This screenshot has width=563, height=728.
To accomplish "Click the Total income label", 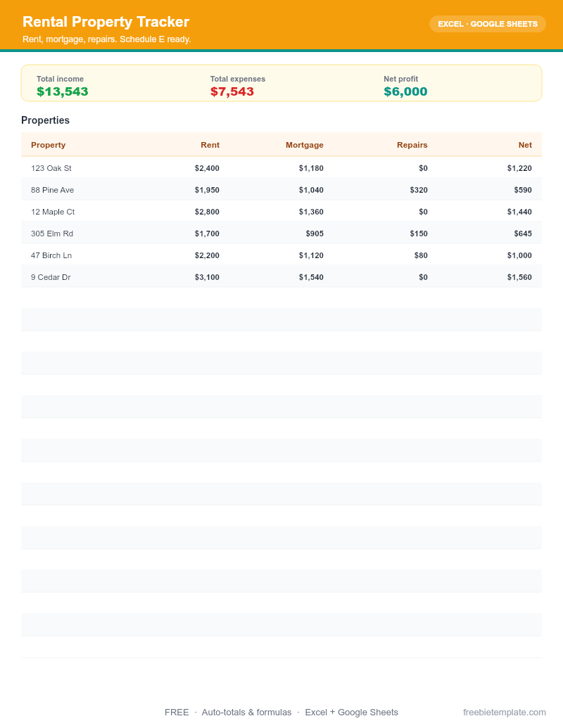I will point(60,79).
